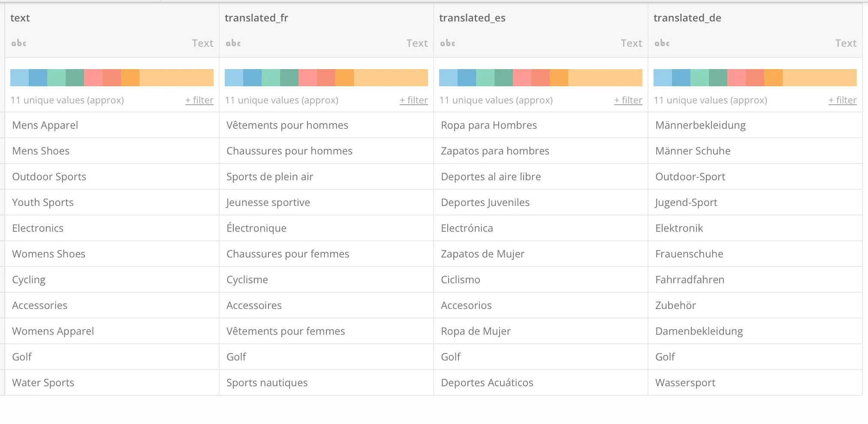Open the Text type selector for text column
Image resolution: width=868 pixels, height=424 pixels.
point(202,43)
